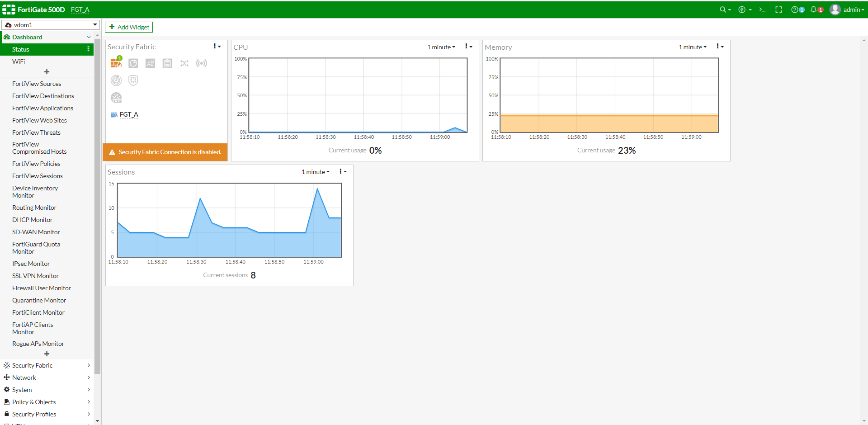Open the CLI console icon
Viewport: 868px width, 425px height.
[762, 9]
